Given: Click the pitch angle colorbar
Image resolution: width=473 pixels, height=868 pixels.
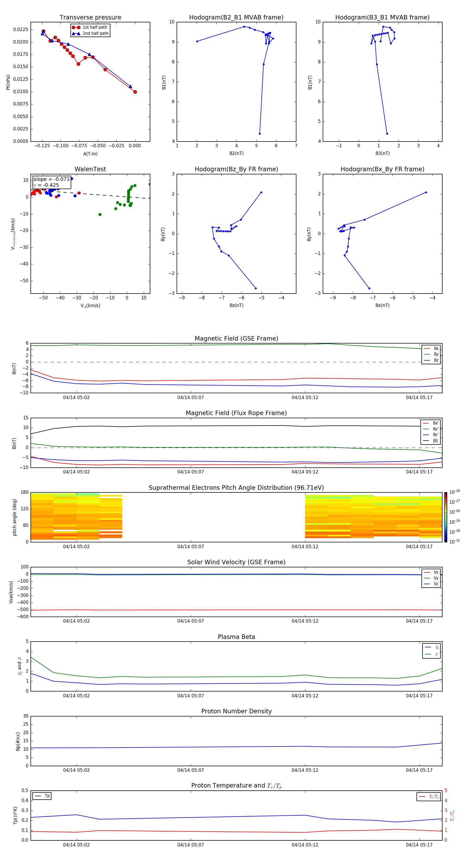Looking at the screenshot, I should pos(445,517).
